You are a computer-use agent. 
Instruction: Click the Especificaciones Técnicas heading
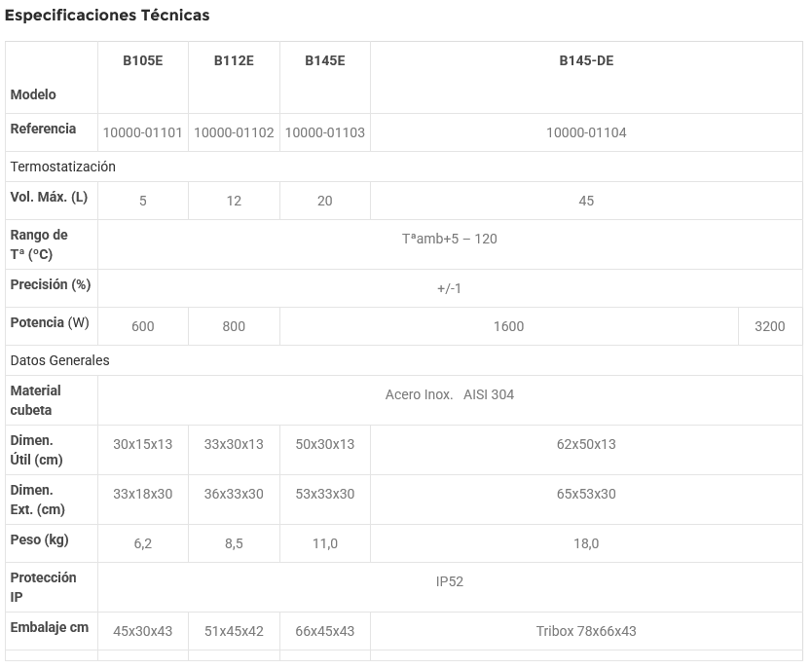[107, 16]
